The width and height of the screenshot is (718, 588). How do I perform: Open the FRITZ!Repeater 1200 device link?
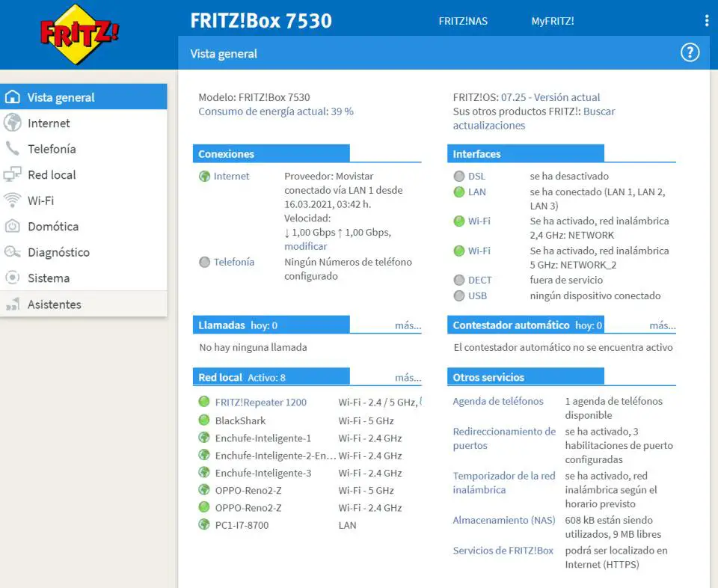[x=260, y=402]
